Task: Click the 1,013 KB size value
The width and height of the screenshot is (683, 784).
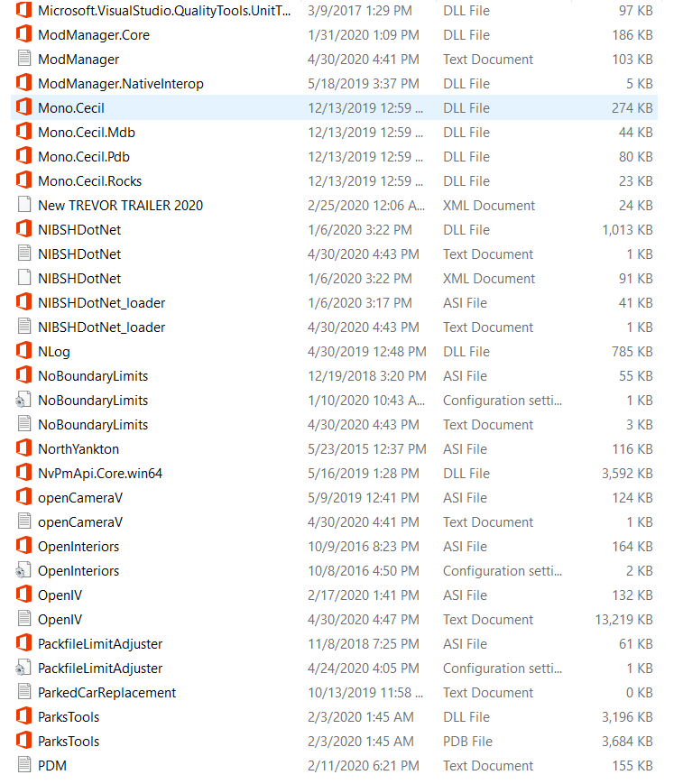Action: (627, 229)
